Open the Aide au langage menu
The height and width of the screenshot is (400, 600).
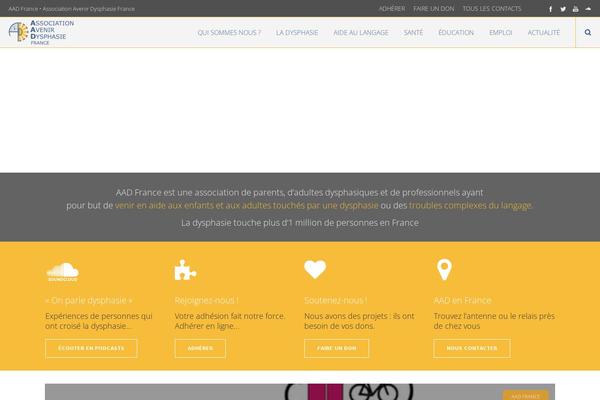pyautogui.click(x=361, y=33)
